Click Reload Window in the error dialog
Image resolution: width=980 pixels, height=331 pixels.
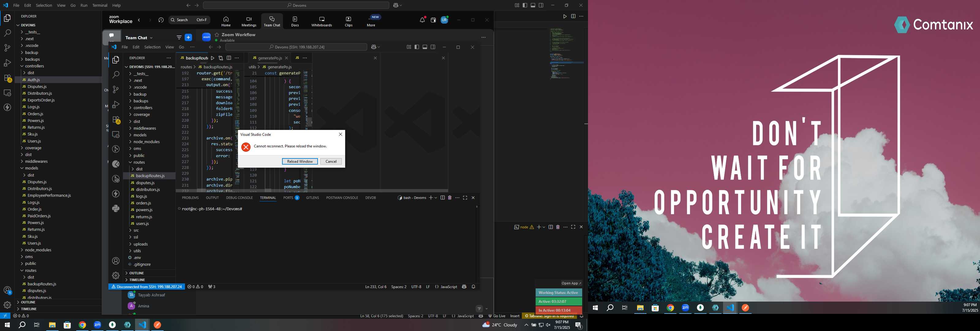[x=300, y=162]
